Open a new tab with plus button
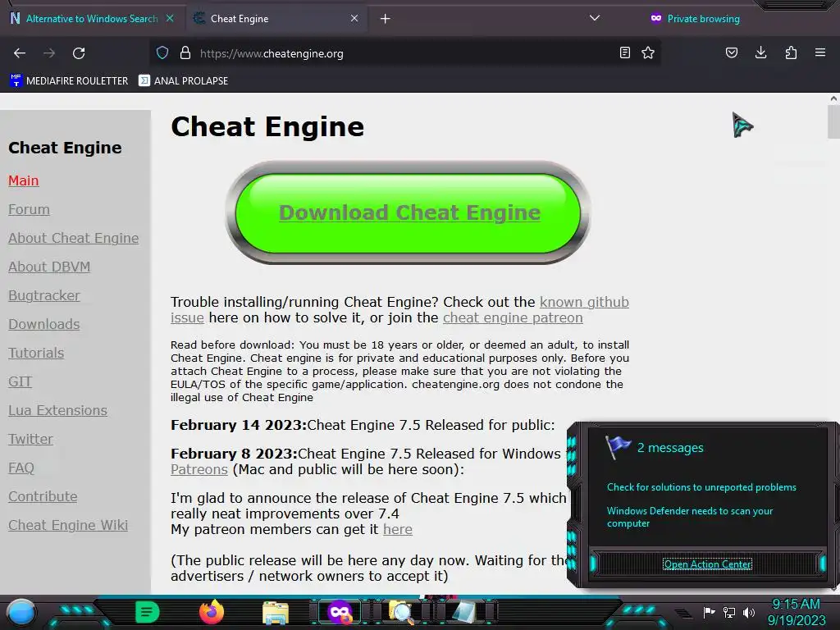The width and height of the screenshot is (840, 630). tap(386, 19)
